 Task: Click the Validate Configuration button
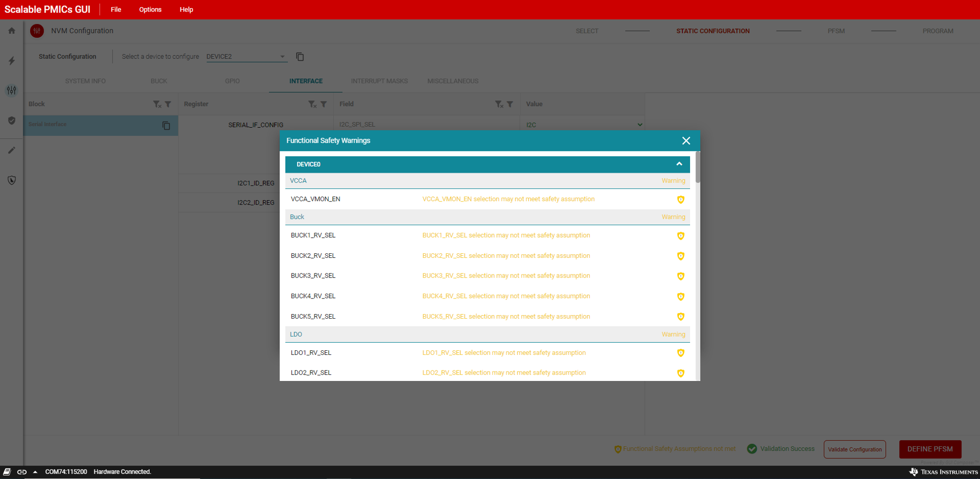854,449
